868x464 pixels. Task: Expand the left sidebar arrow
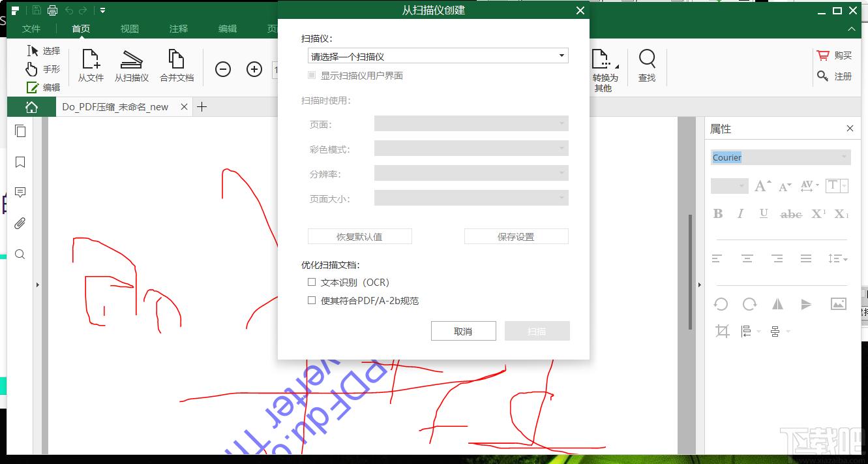point(37,285)
